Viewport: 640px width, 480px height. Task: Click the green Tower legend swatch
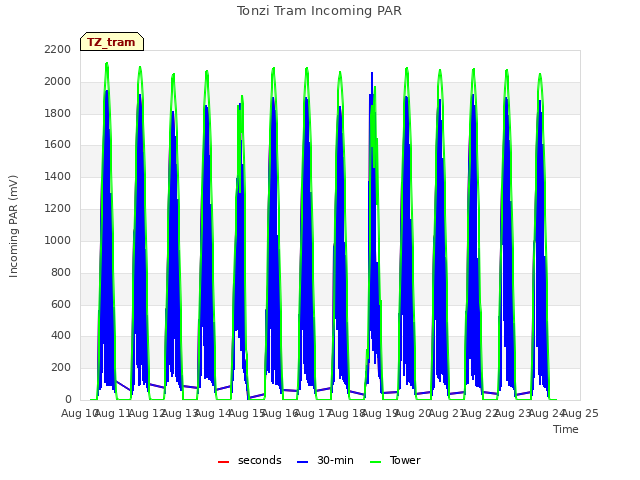(375, 462)
